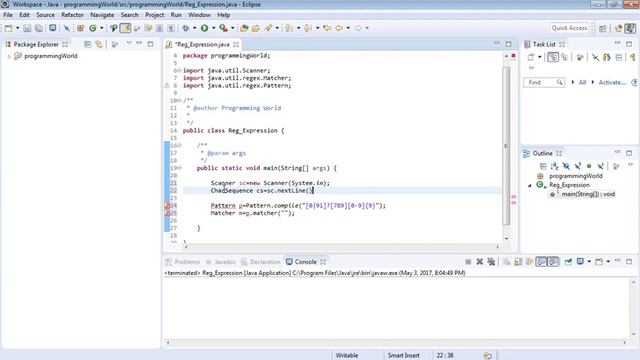Viewport: 640px width, 360px height.
Task: Switch to the Java perspective icon
Action: [630, 28]
